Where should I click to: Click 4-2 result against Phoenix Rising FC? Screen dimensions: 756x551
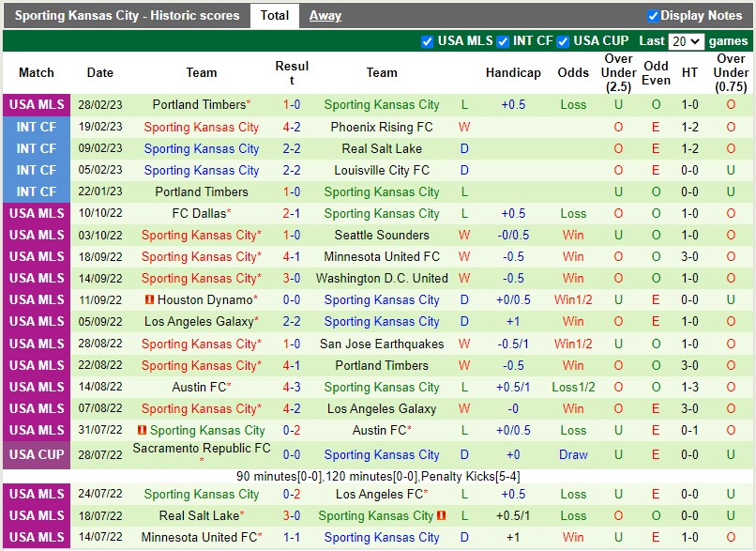[292, 128]
